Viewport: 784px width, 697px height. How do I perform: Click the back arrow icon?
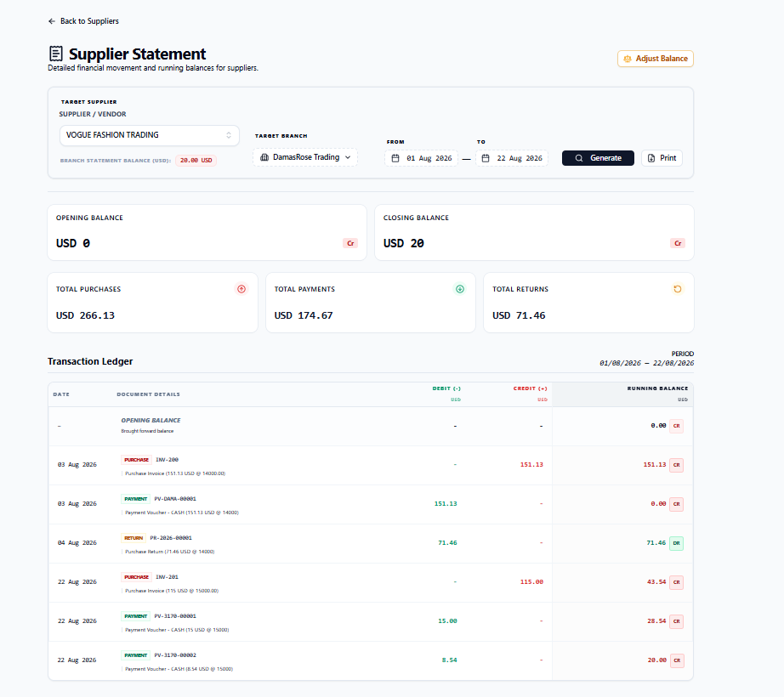pos(52,21)
